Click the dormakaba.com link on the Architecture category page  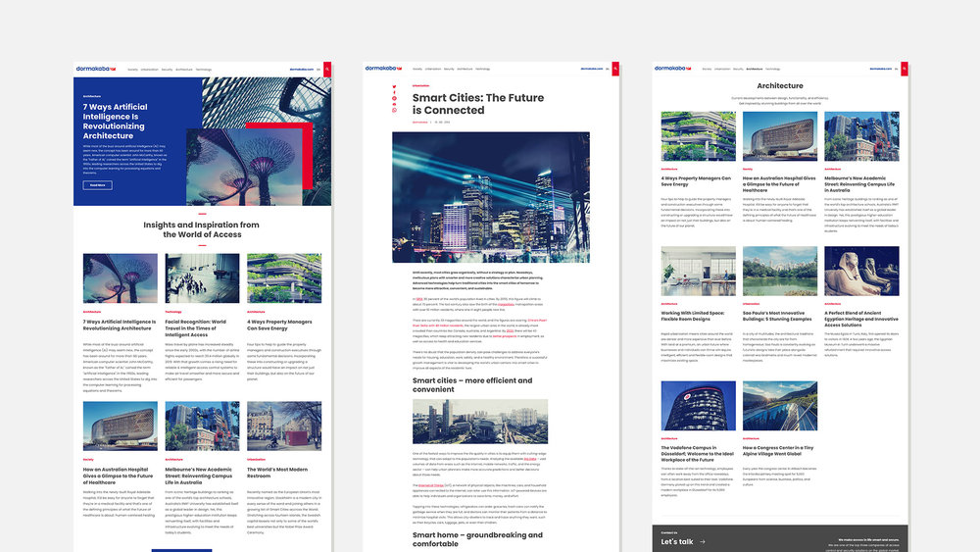(881, 69)
